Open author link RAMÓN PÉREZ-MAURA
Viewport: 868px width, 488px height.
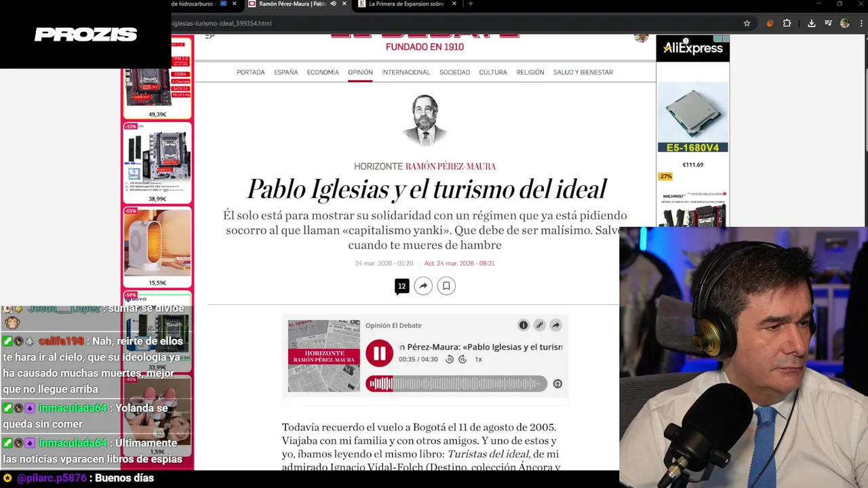450,167
